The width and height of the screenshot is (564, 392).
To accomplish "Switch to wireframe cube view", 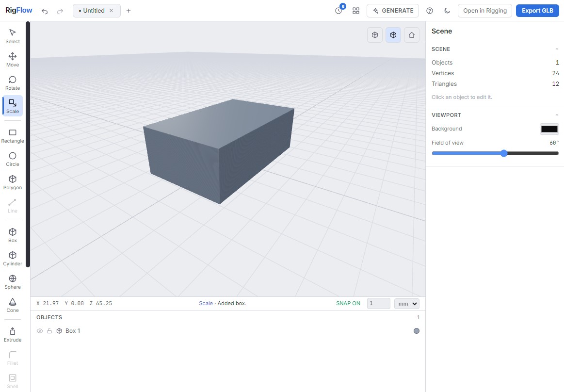I will coord(375,35).
